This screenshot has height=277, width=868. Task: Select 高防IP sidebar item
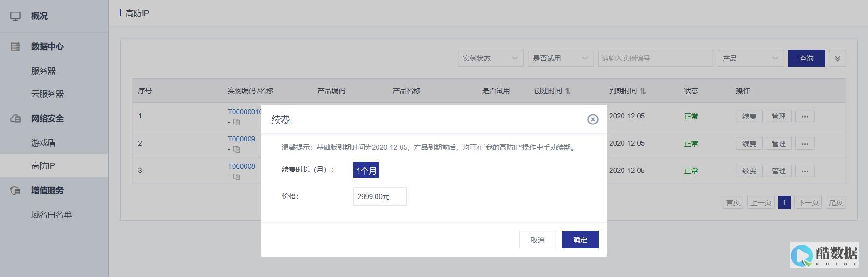point(54,165)
